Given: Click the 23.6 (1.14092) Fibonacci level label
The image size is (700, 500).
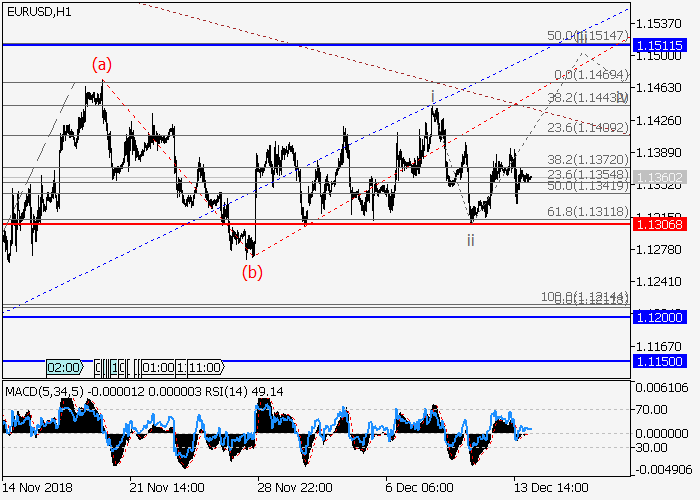Looking at the screenshot, I should [x=588, y=127].
